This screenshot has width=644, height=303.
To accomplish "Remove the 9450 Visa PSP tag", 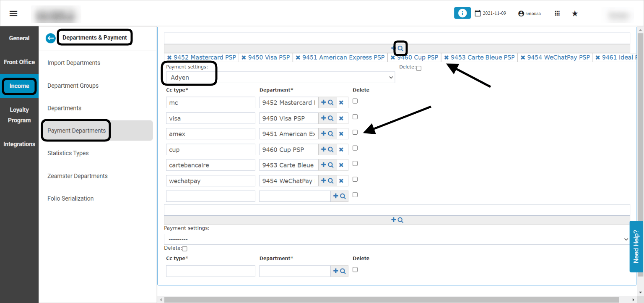I will [244, 57].
